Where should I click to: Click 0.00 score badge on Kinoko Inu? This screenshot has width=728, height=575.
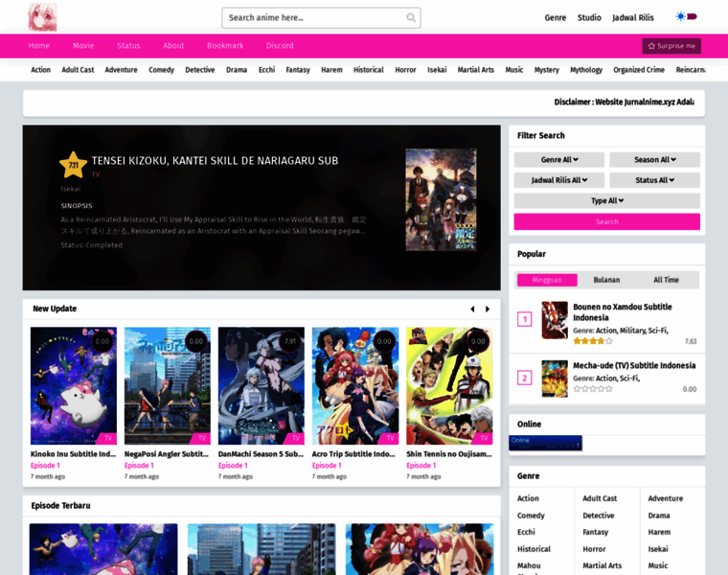pos(102,341)
